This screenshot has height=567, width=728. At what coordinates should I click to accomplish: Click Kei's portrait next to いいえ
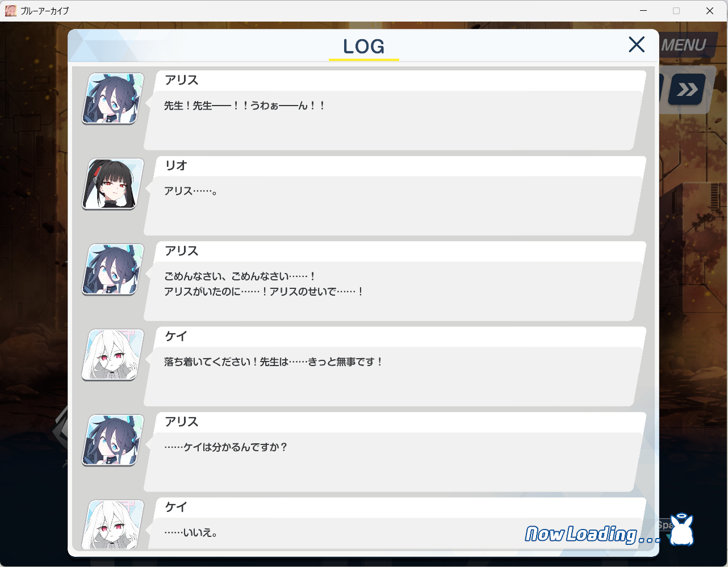[x=113, y=524]
